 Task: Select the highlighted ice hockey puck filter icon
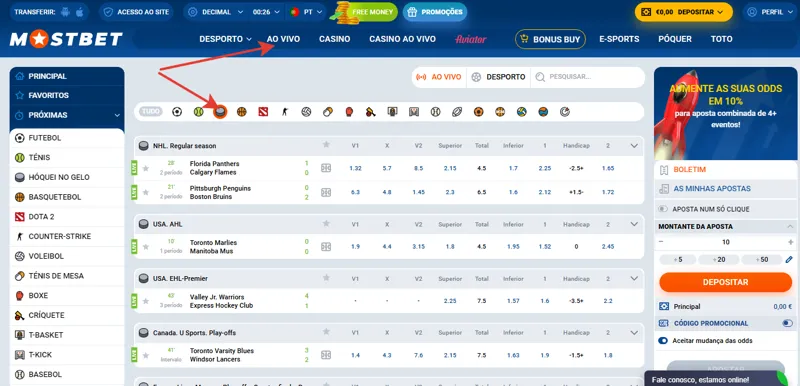(220, 112)
